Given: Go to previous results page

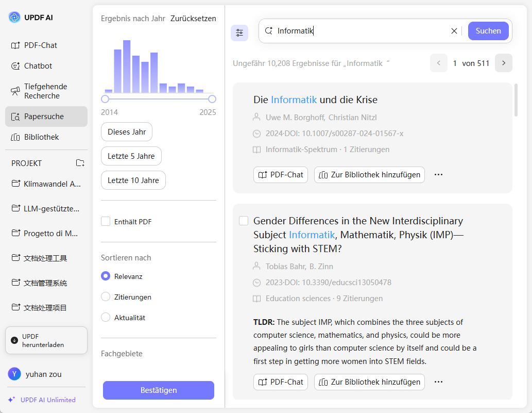Looking at the screenshot, I should click(x=439, y=63).
